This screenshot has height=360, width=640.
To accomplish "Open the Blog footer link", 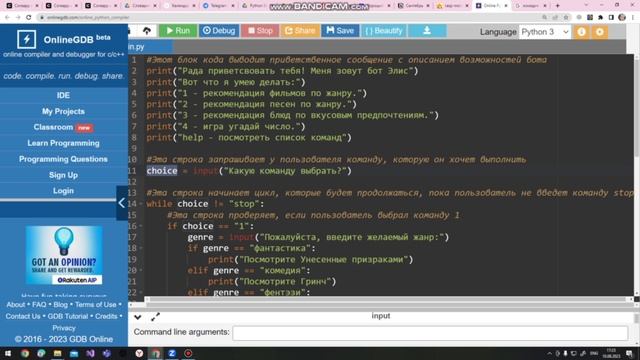I will click(x=60, y=304).
